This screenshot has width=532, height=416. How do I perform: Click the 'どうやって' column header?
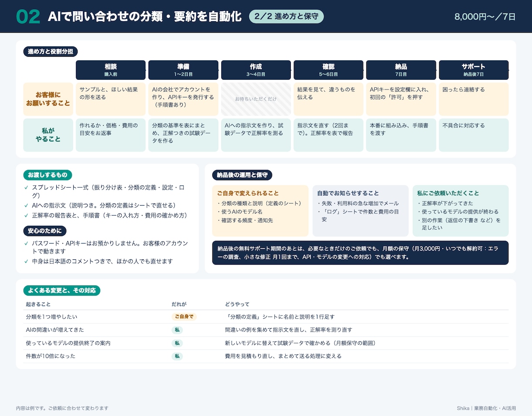(x=237, y=304)
